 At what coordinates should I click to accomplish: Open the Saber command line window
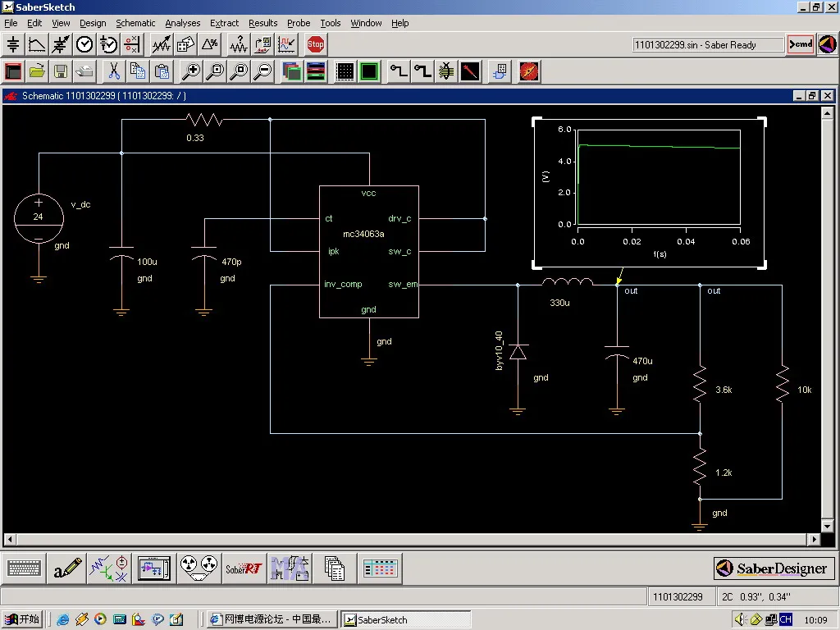click(x=801, y=44)
